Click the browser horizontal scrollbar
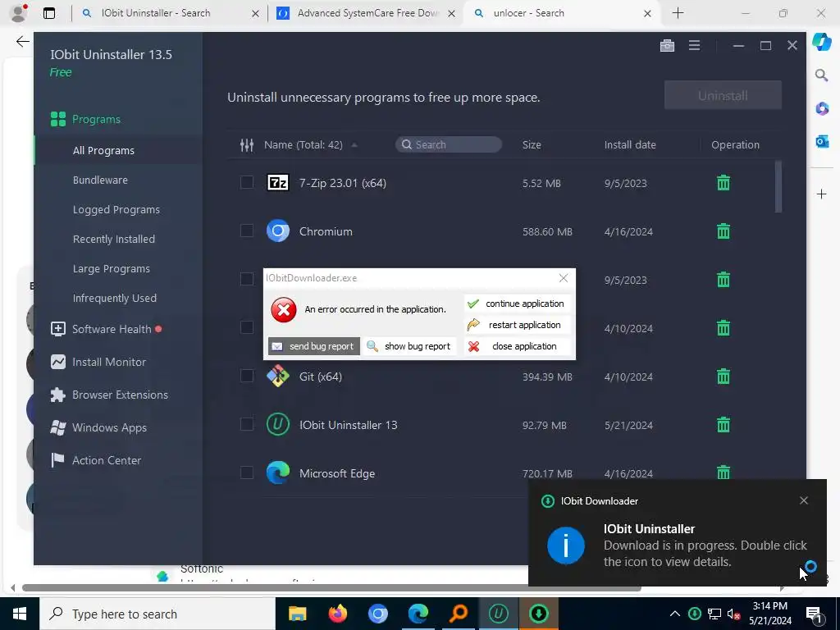 331,588
